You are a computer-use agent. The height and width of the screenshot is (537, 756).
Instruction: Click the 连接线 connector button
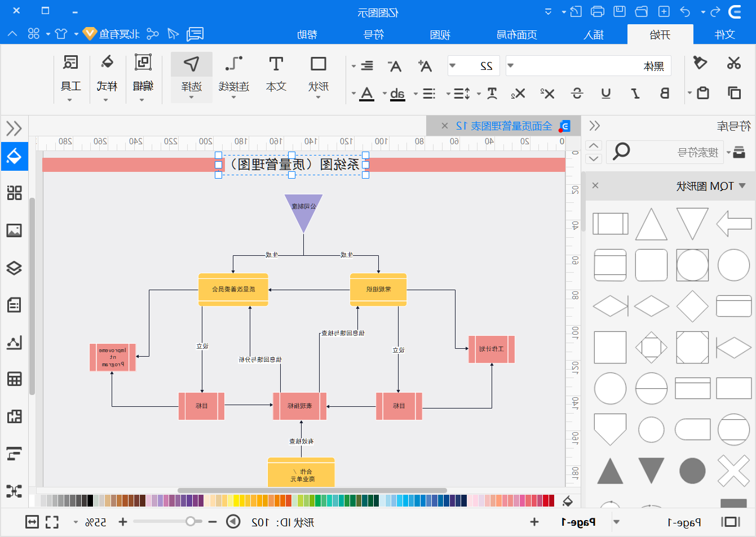(234, 77)
